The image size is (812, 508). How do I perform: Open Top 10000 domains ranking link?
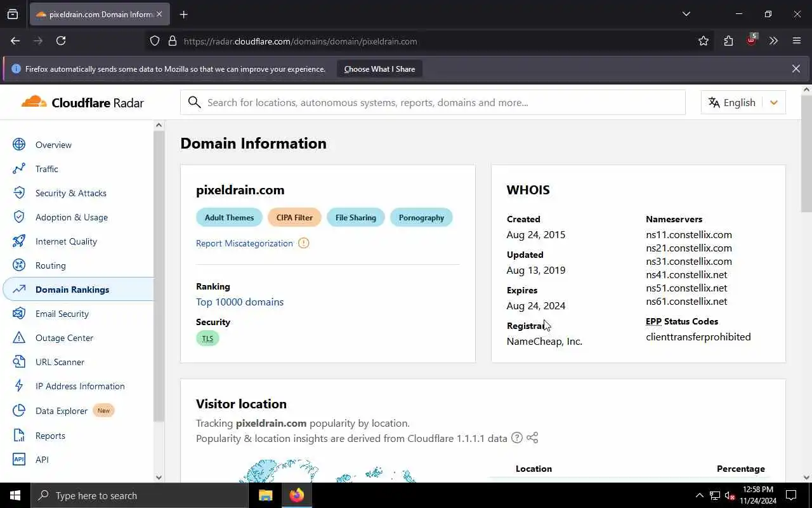[x=240, y=302]
